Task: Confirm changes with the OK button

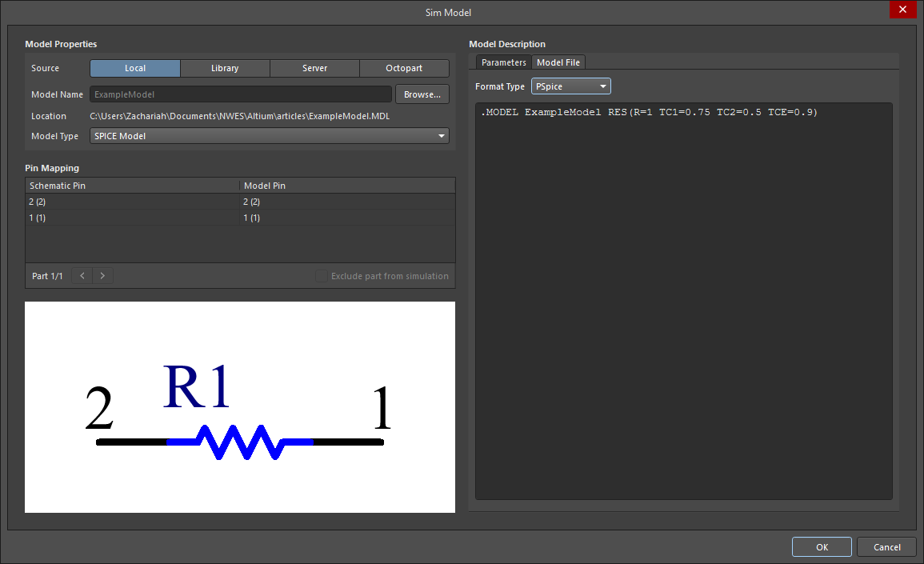Action: (822, 546)
